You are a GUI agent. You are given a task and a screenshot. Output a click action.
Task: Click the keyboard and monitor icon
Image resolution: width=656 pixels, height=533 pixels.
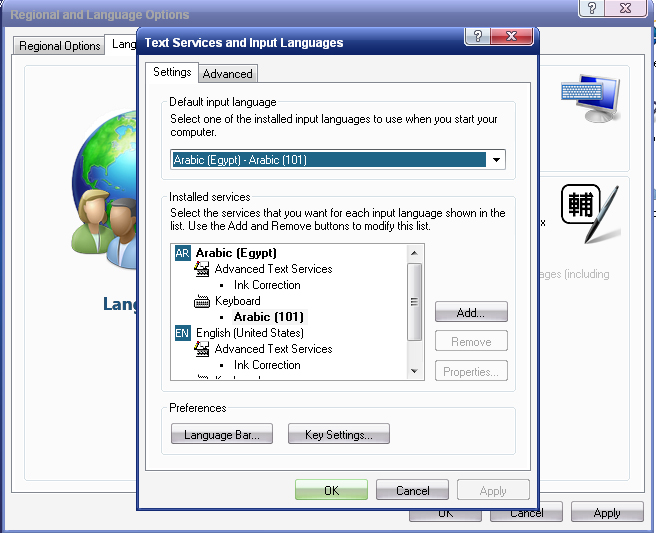coord(590,99)
